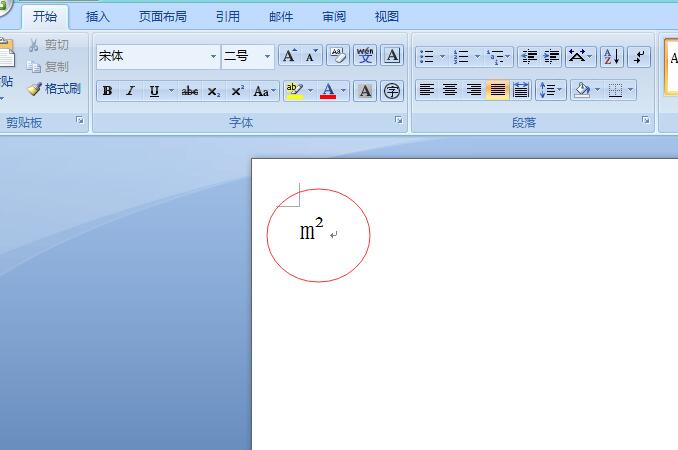Sort text with A-Z icon
678x450 pixels.
(612, 57)
